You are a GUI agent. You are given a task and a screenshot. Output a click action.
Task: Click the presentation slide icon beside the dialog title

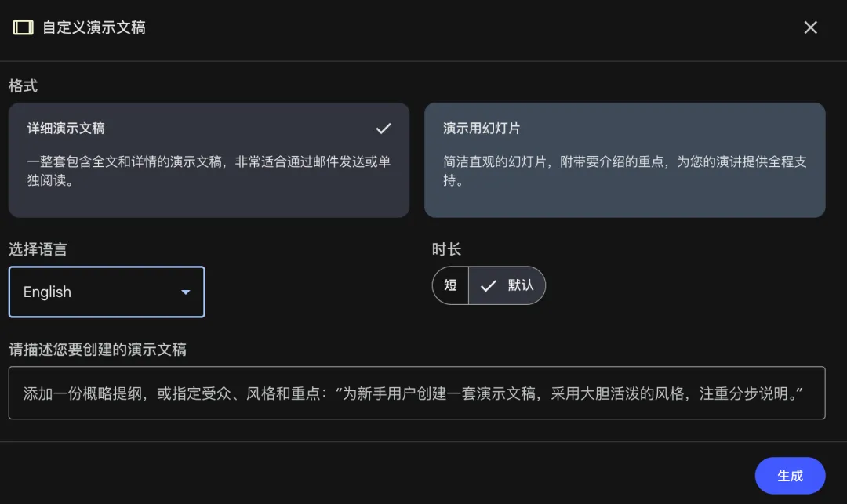[24, 27]
